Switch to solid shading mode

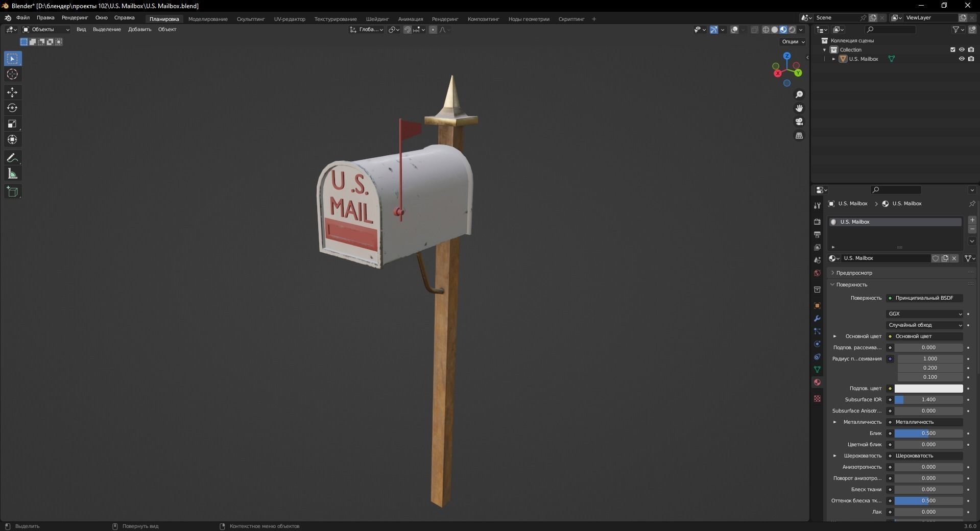tap(774, 30)
